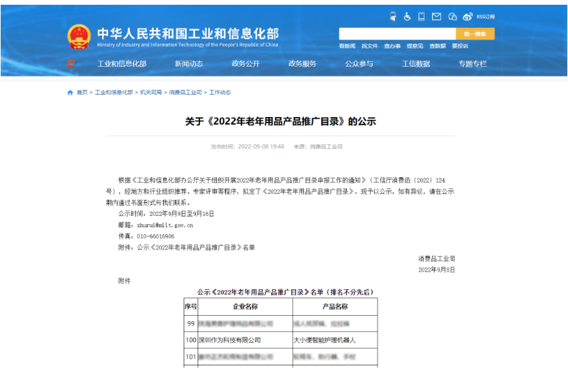Click the row number 100 cell
This screenshot has height=392, width=568.
click(x=191, y=340)
